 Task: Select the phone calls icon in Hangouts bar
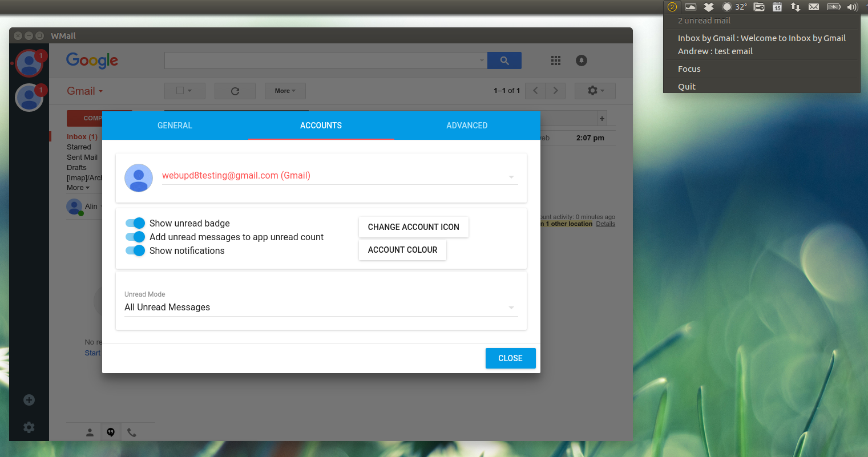132,432
